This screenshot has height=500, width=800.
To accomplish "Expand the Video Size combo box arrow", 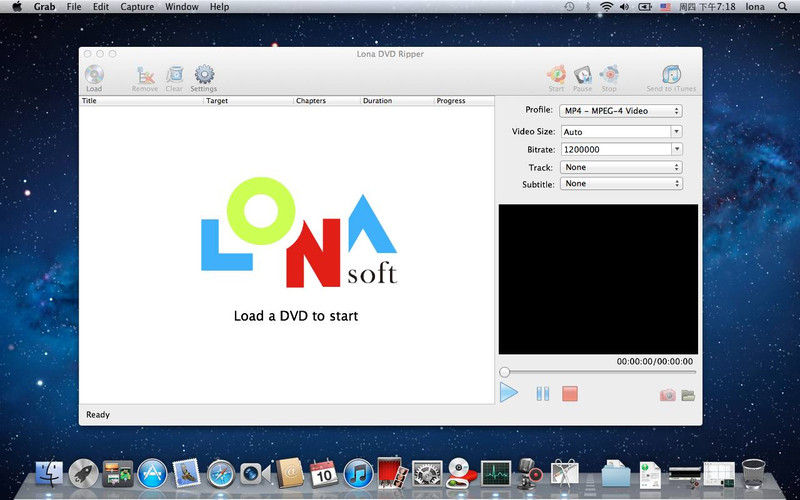I will [x=677, y=132].
